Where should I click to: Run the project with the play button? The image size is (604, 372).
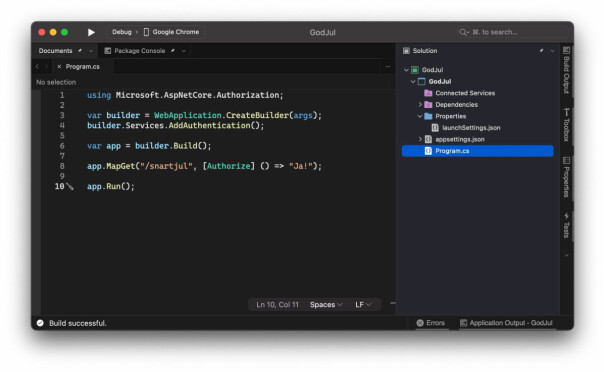[x=91, y=32]
